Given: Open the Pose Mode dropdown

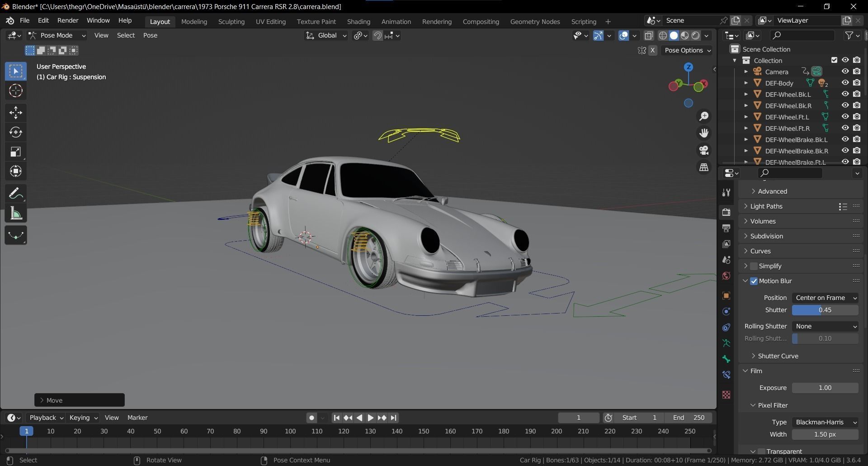Looking at the screenshot, I should pyautogui.click(x=57, y=35).
